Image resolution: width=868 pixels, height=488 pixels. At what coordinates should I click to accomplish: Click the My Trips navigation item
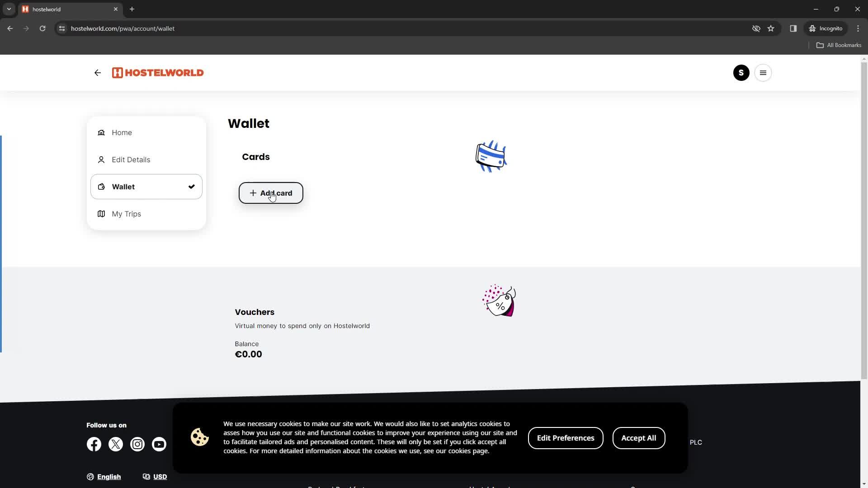click(127, 214)
